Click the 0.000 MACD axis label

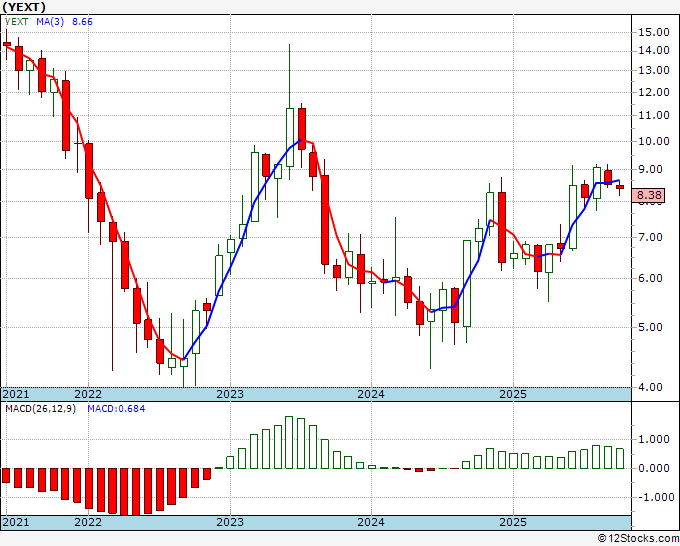click(x=654, y=468)
